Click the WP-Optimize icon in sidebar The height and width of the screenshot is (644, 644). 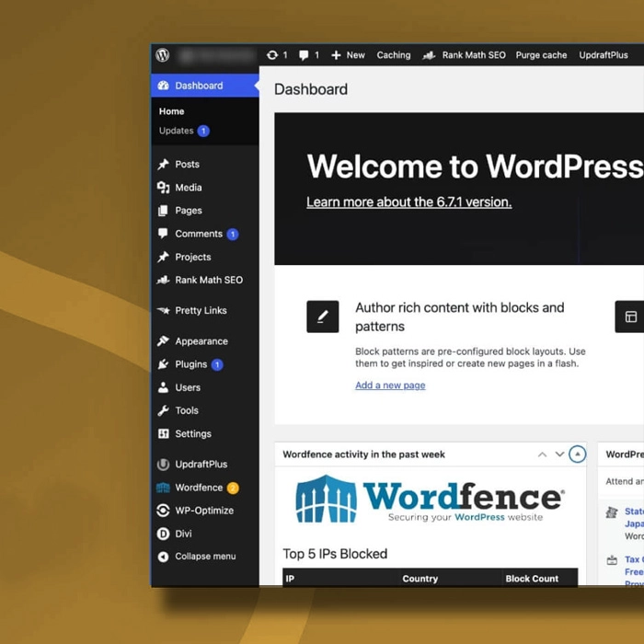[x=163, y=511]
